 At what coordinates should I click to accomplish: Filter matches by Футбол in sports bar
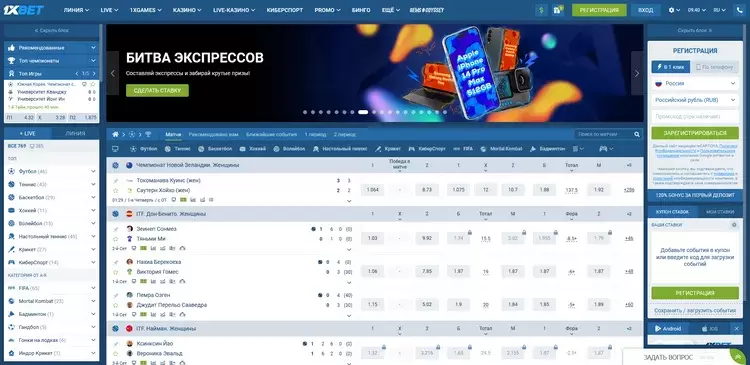[143, 149]
